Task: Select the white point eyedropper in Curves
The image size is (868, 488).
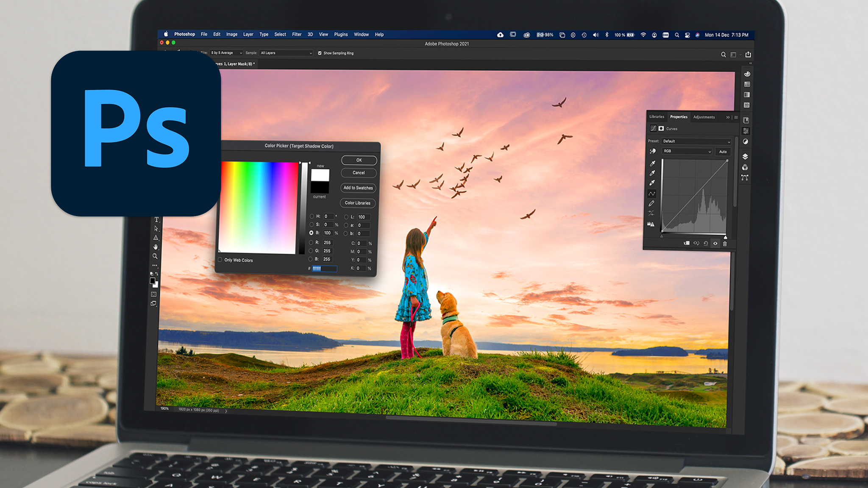Action: 652,183
